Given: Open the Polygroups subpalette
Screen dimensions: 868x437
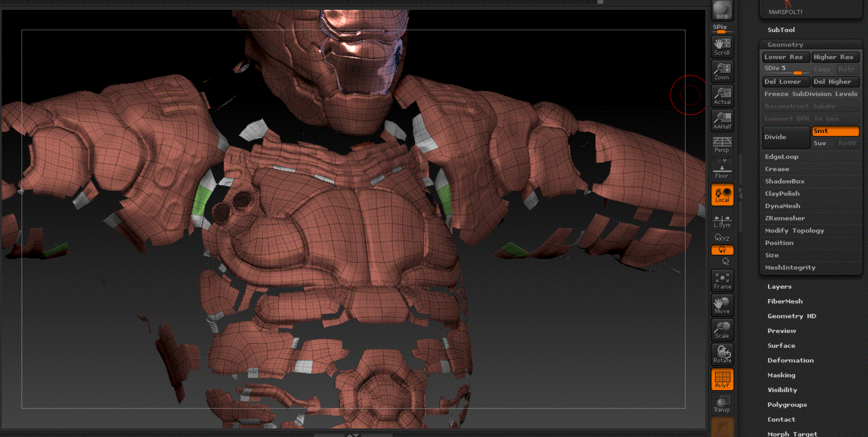Looking at the screenshot, I should point(787,405).
